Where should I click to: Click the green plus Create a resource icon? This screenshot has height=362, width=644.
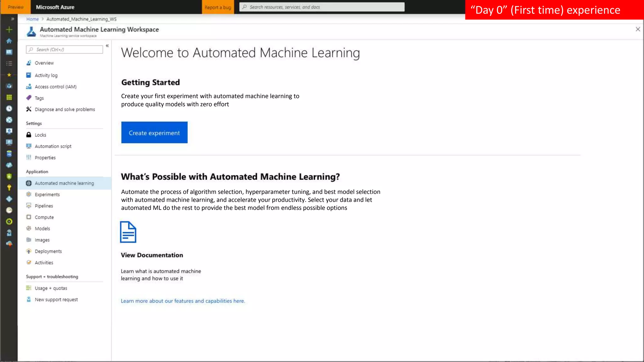tap(9, 30)
